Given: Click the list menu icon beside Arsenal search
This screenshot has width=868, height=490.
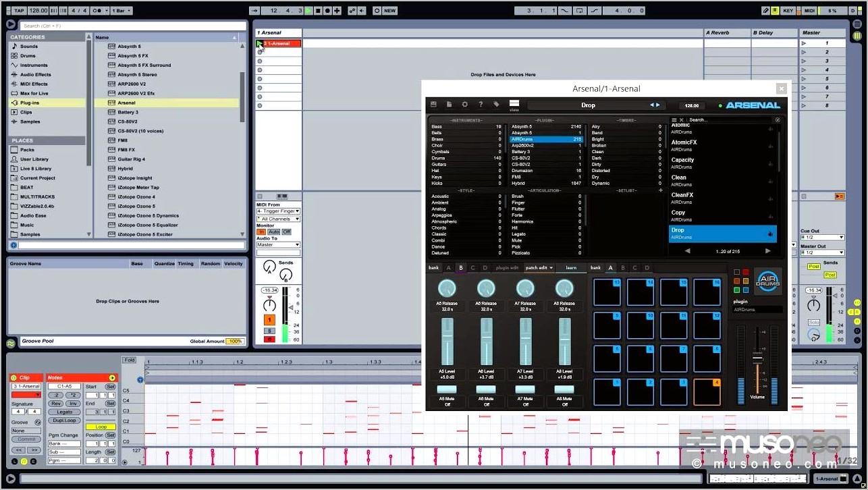Looking at the screenshot, I should [x=674, y=119].
